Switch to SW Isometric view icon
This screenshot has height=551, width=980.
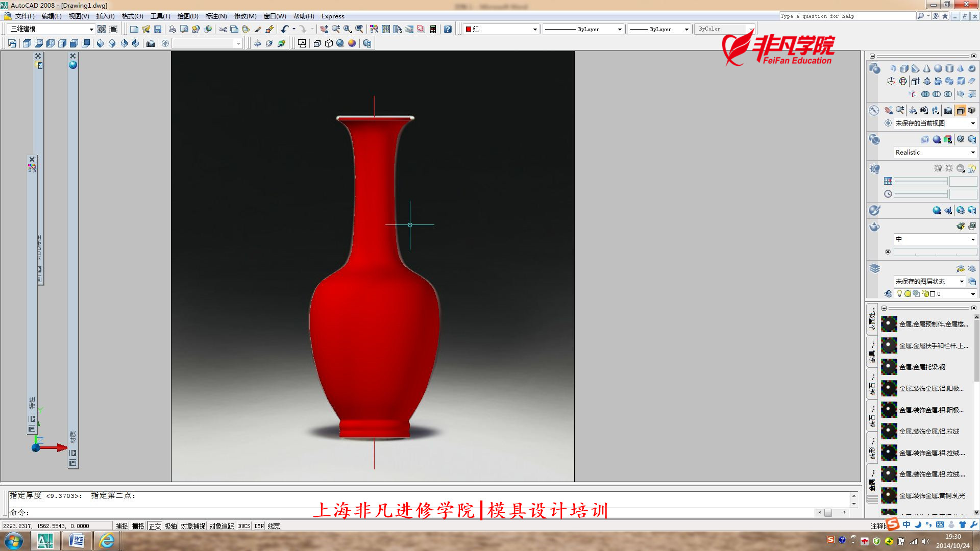tap(100, 43)
